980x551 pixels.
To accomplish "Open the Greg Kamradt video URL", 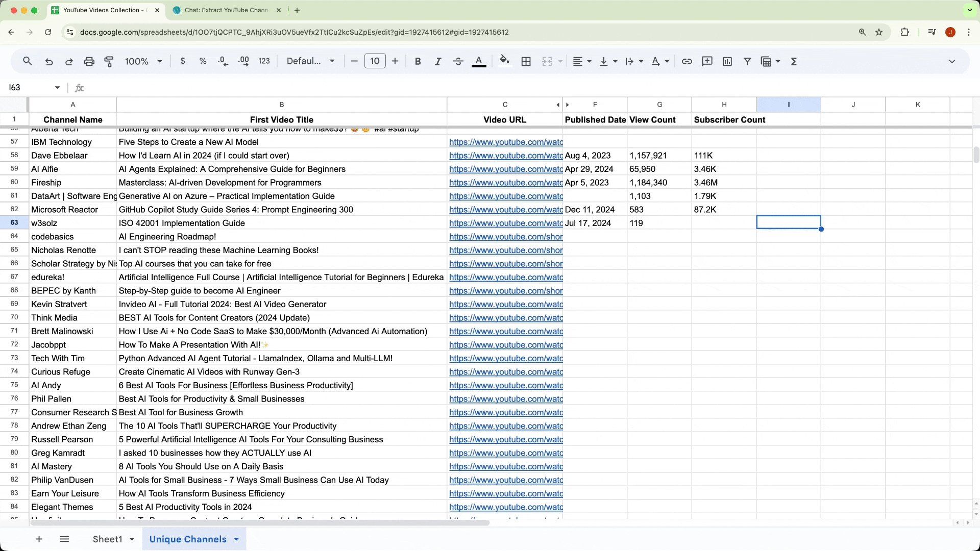I will coord(506,453).
